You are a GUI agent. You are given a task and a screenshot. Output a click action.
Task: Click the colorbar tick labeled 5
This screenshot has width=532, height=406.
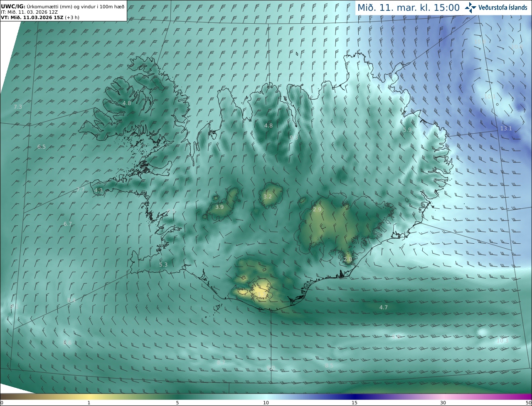tap(177, 403)
